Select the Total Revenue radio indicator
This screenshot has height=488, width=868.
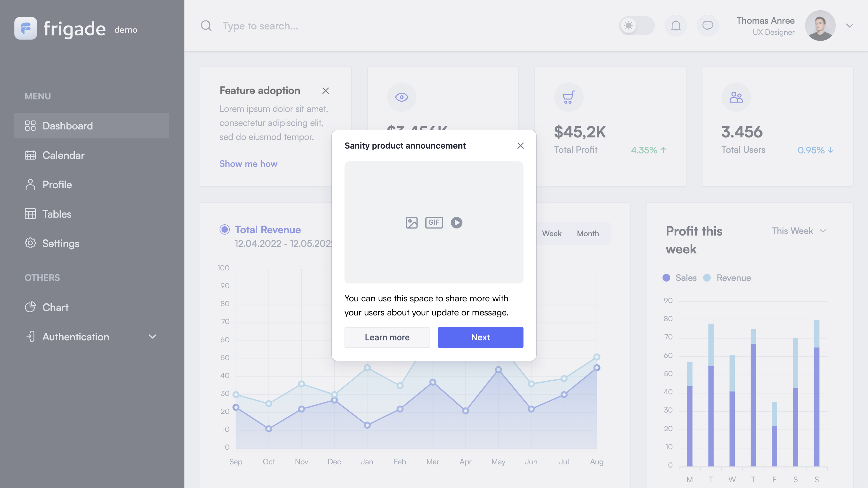tap(224, 229)
